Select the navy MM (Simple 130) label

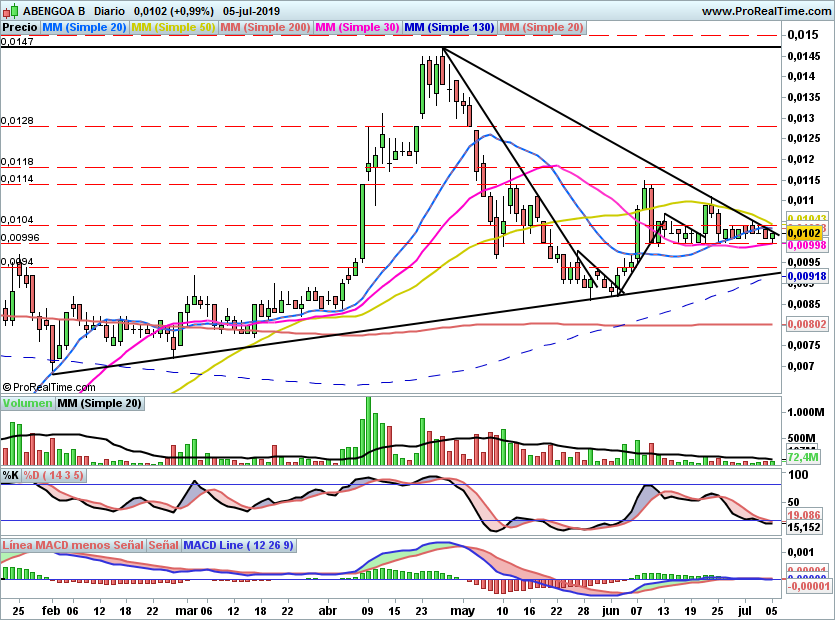pos(449,28)
